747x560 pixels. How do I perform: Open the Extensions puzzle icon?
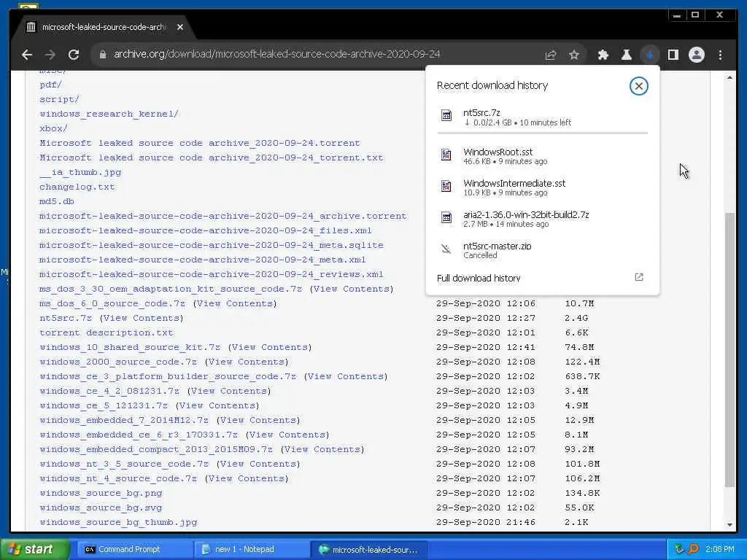pyautogui.click(x=603, y=55)
